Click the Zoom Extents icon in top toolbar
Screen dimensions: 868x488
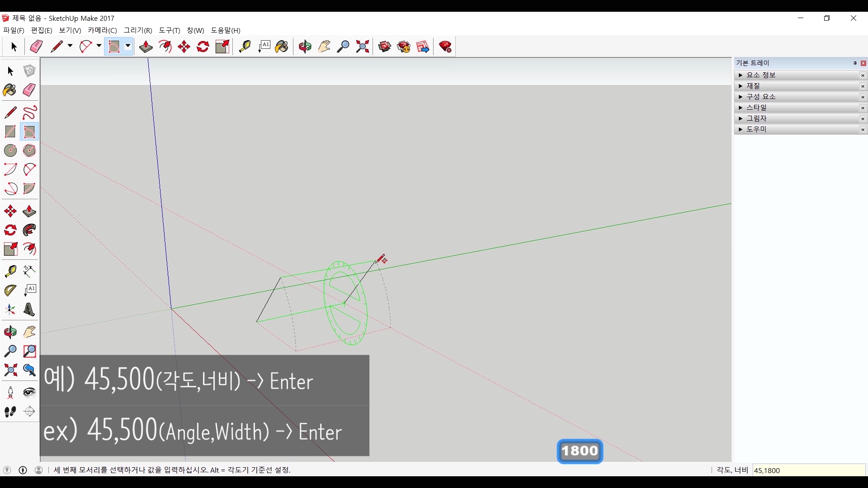363,47
